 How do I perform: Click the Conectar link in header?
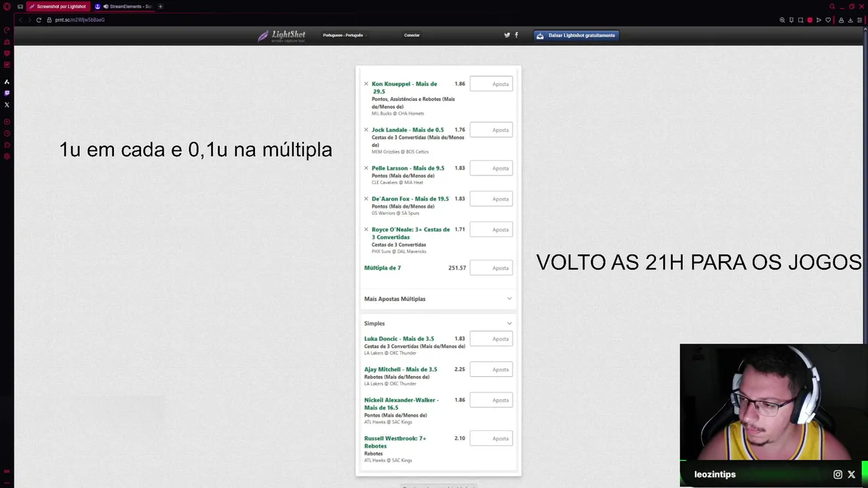coord(412,35)
